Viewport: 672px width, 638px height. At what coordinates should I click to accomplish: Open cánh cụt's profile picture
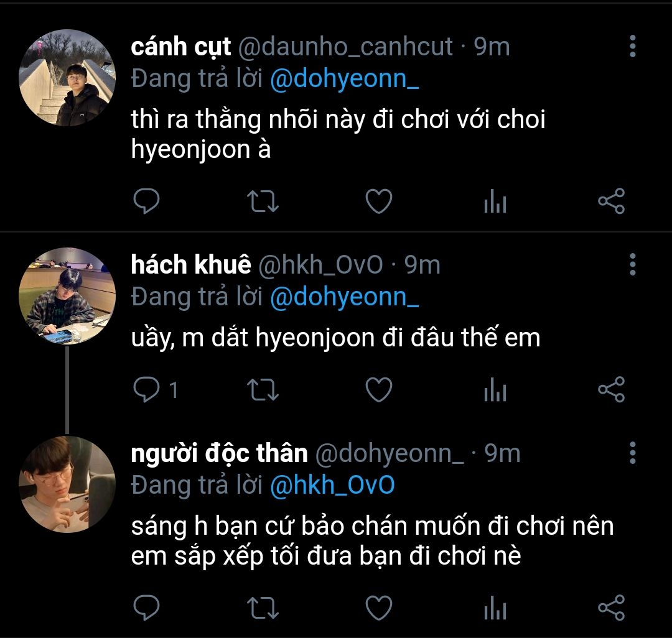pyautogui.click(x=67, y=78)
